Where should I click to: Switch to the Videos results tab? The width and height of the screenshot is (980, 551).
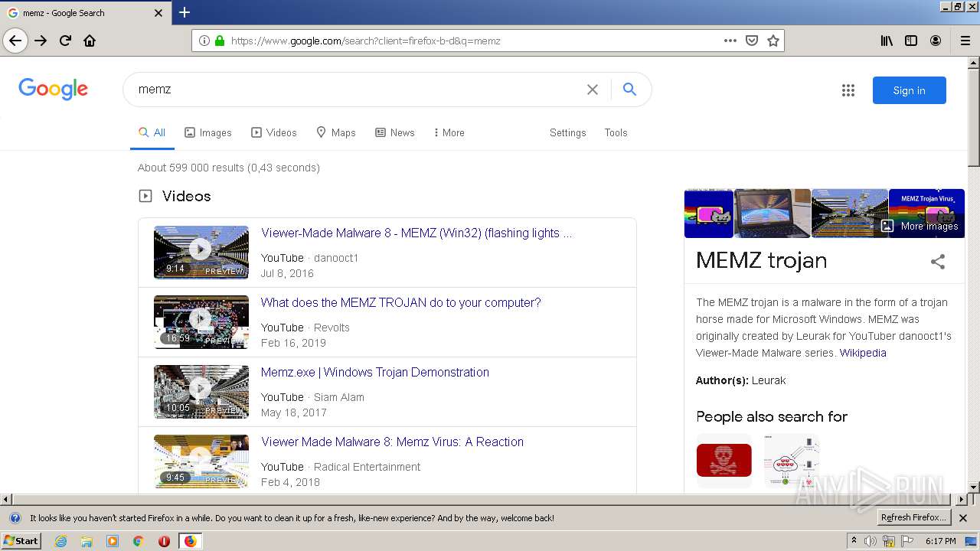pos(274,132)
